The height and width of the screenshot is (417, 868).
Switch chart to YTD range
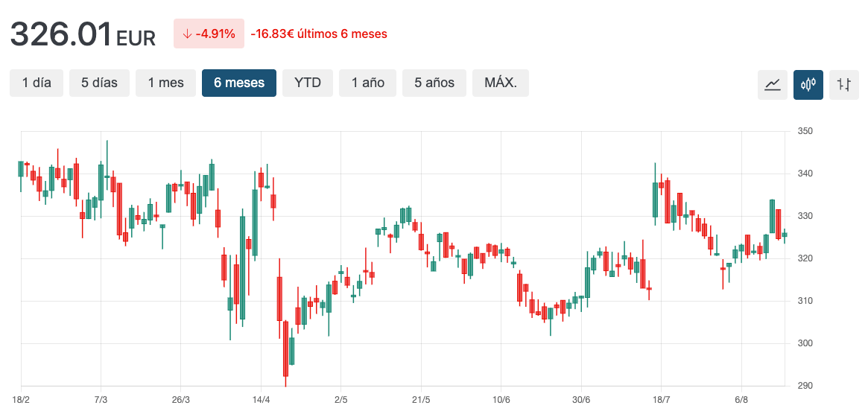coord(308,83)
